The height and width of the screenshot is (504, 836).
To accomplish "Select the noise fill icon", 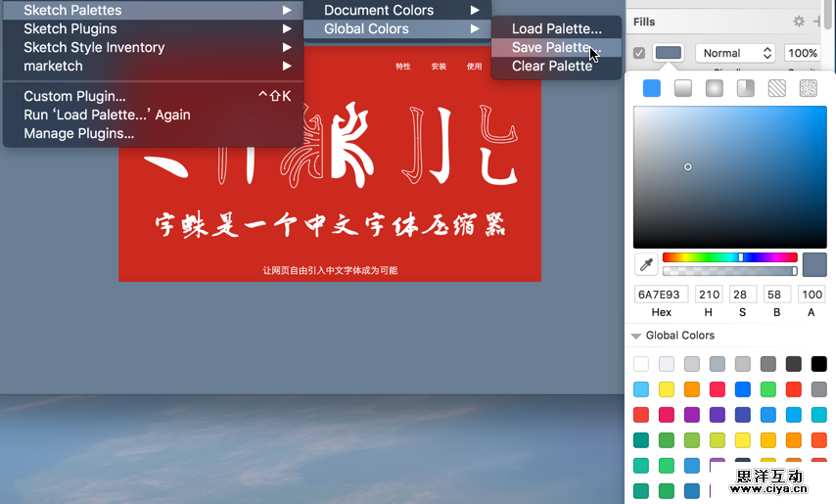I will [x=808, y=88].
